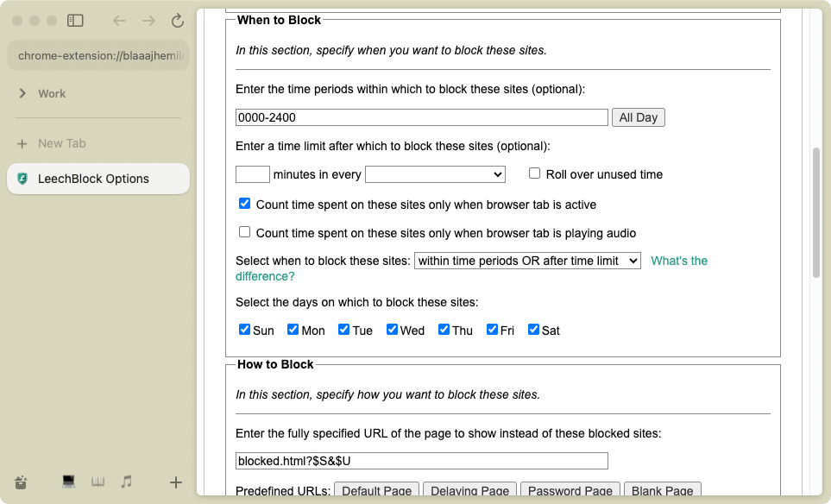Switch to the laptop space icon
The width and height of the screenshot is (831, 504).
tap(68, 482)
